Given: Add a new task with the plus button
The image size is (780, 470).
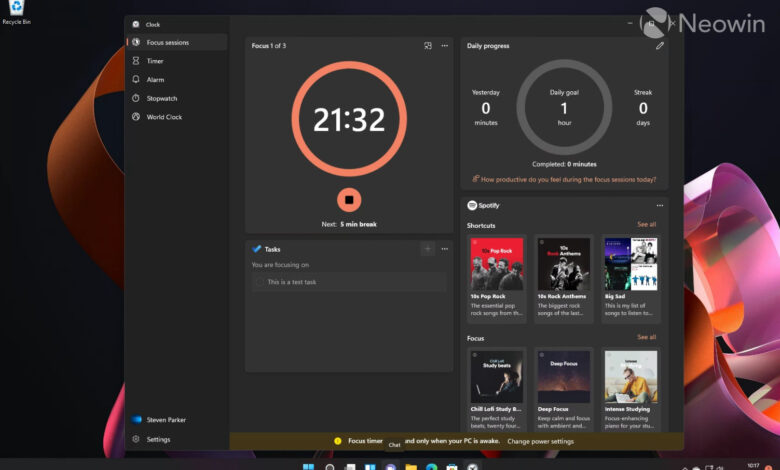Looking at the screenshot, I should click(428, 249).
